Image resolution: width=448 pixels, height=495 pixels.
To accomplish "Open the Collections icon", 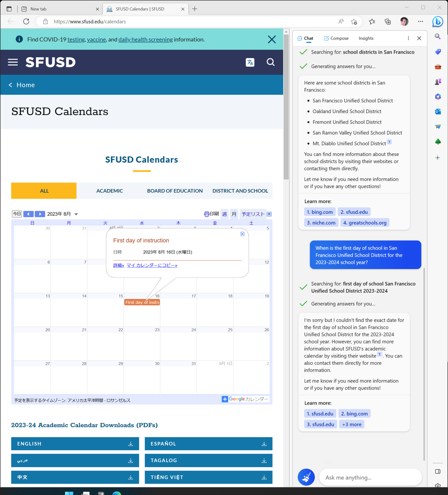I will point(388,22).
